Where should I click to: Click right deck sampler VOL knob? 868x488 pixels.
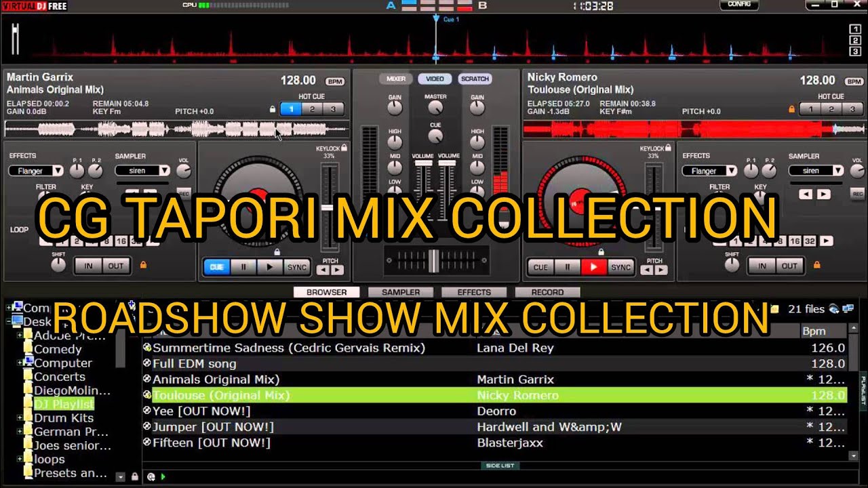(x=857, y=171)
